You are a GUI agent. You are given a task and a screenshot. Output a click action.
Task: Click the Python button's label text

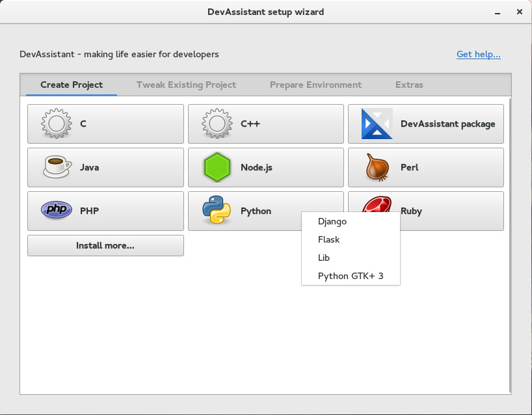coord(256,211)
